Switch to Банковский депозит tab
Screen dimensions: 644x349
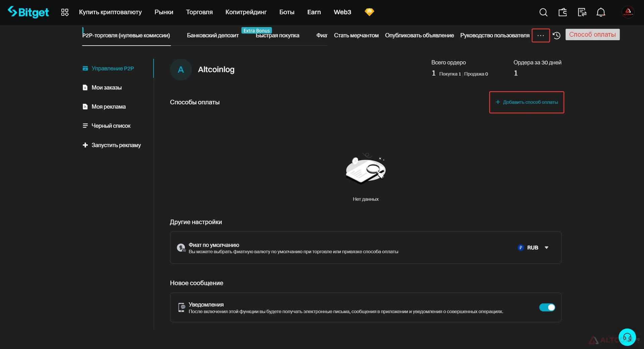tap(213, 36)
